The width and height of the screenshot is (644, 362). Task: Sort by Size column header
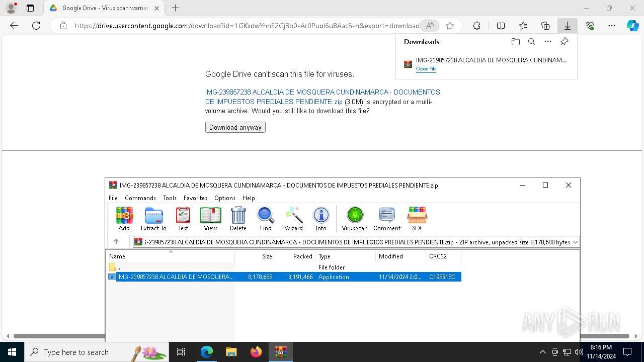pyautogui.click(x=255, y=256)
